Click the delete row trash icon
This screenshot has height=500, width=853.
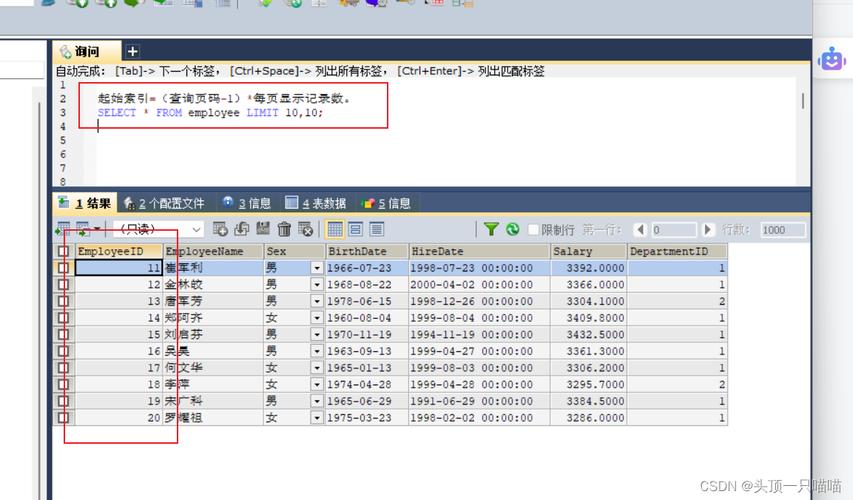click(284, 229)
